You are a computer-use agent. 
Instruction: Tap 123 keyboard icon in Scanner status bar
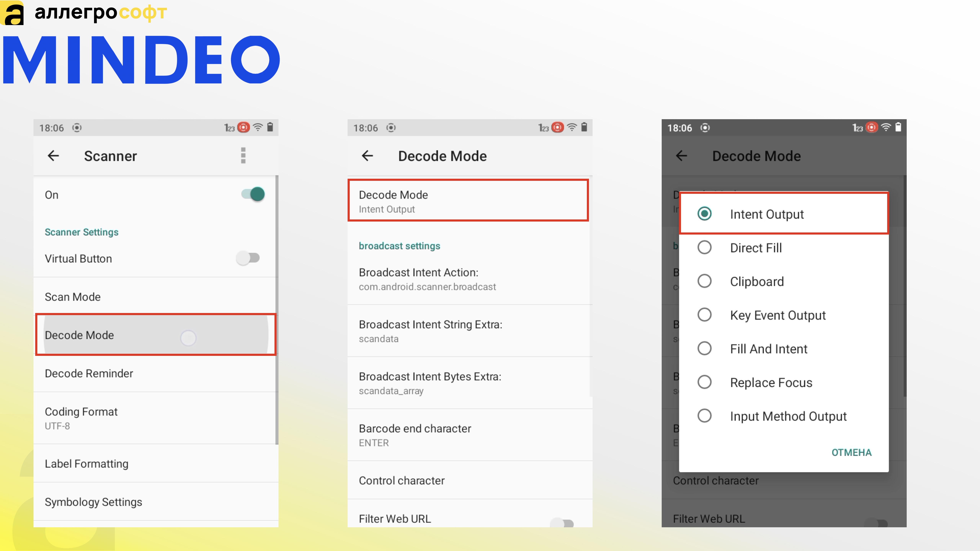(x=229, y=128)
